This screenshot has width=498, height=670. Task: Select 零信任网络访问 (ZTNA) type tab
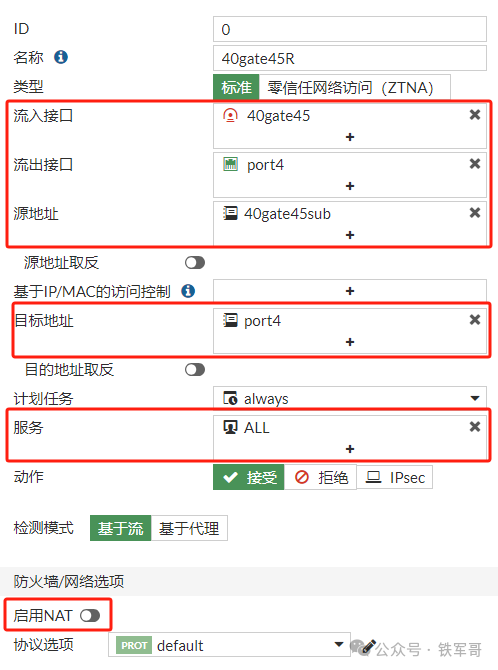coord(354,87)
